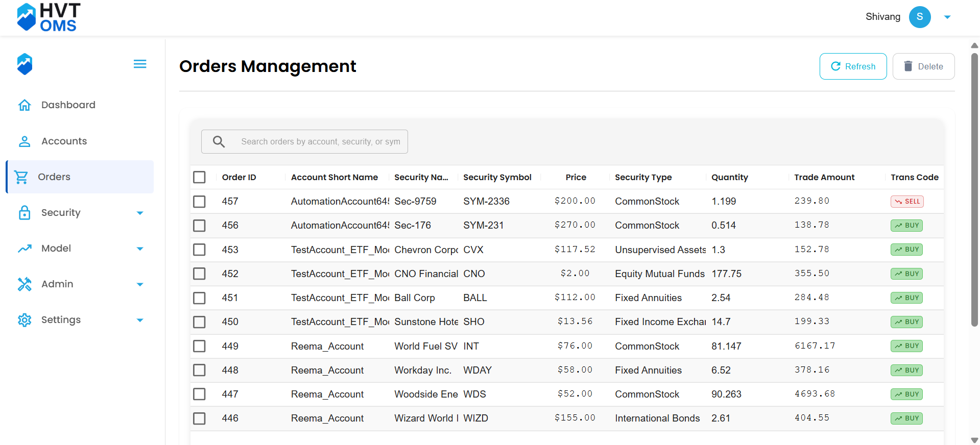Sort by Order ID column header
The image size is (980, 445).
239,178
